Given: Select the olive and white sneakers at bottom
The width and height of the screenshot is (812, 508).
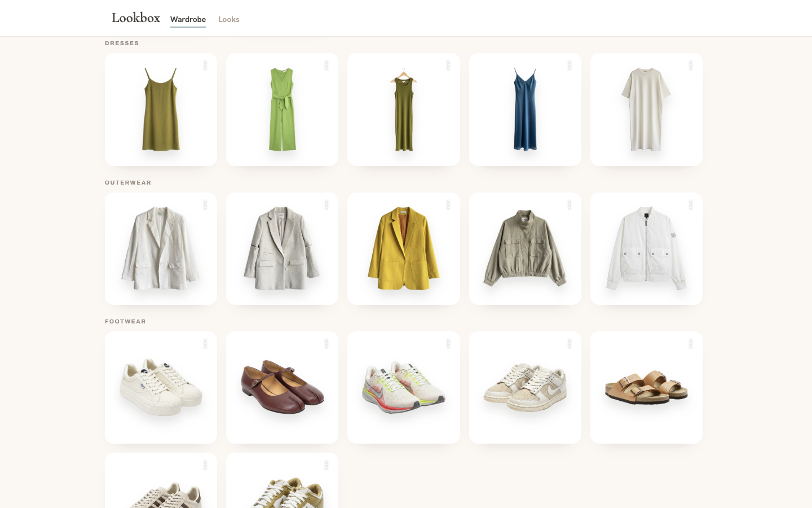Looking at the screenshot, I should click(282, 481).
